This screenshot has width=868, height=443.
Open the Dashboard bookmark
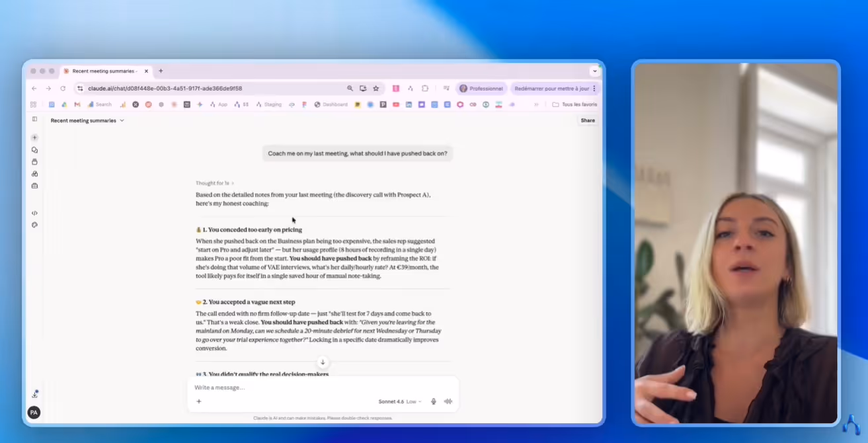[x=331, y=104]
